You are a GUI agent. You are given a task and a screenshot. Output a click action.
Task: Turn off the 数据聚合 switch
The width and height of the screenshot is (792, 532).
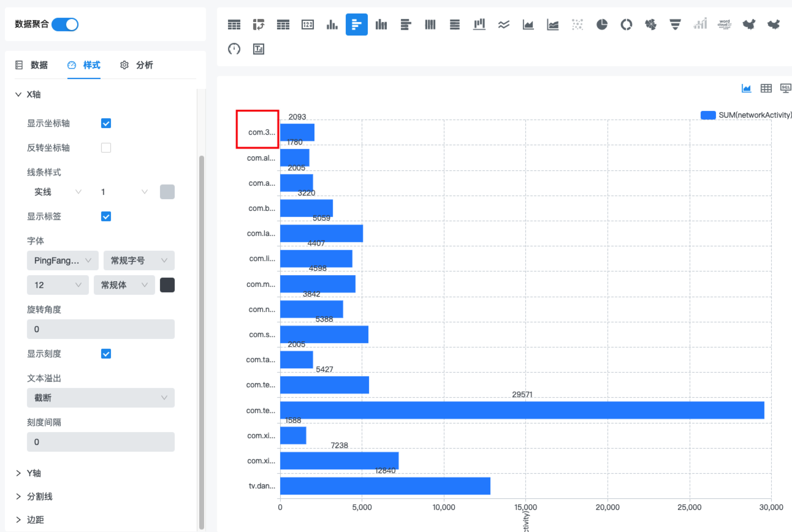click(x=65, y=24)
